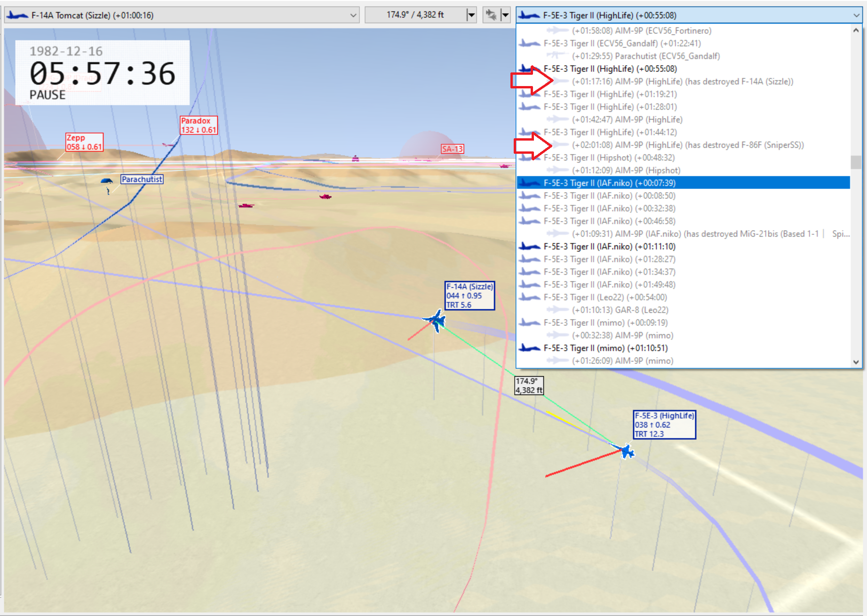Pick F-5E-3 Tiger II (mimo) (+01:10:51) entry
867x616 pixels.
pos(605,348)
